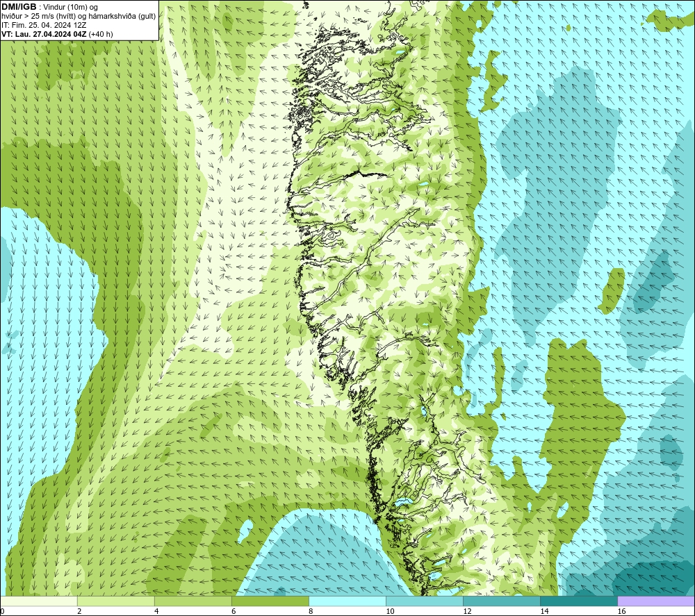Select the dark green 6–8 m/s color swatch

pyautogui.click(x=270, y=601)
